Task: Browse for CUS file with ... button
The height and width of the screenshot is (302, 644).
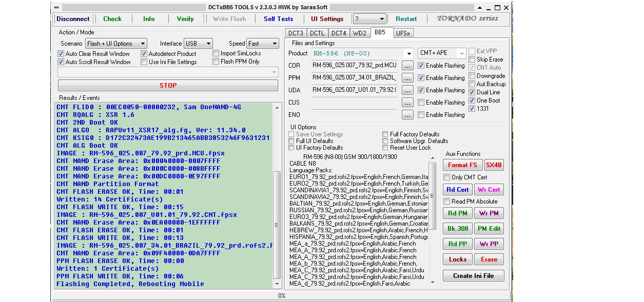Action: 407,103
